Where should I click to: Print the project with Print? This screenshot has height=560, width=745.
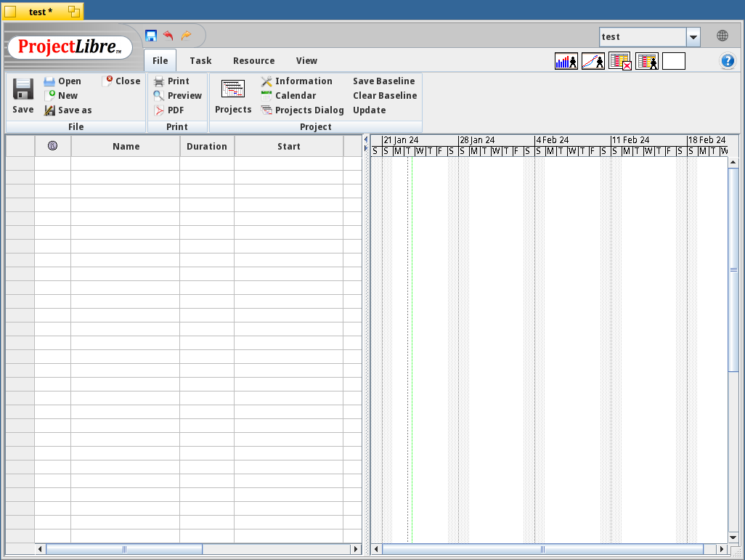click(171, 81)
